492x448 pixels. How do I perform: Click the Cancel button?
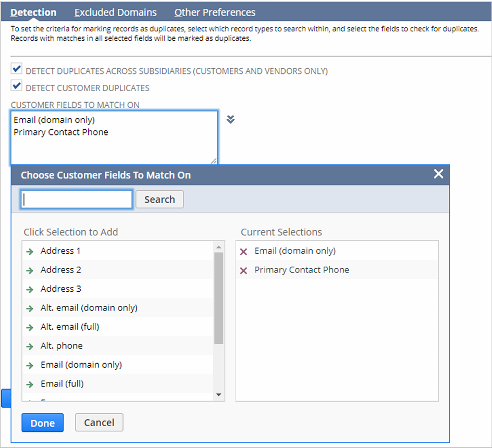(99, 422)
